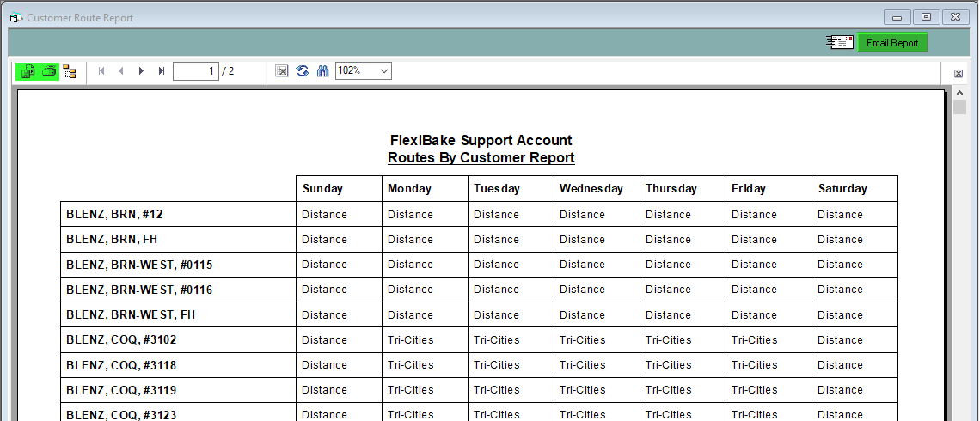The image size is (980, 421).
Task: Maximize the Customer Route Report window
Action: [926, 17]
